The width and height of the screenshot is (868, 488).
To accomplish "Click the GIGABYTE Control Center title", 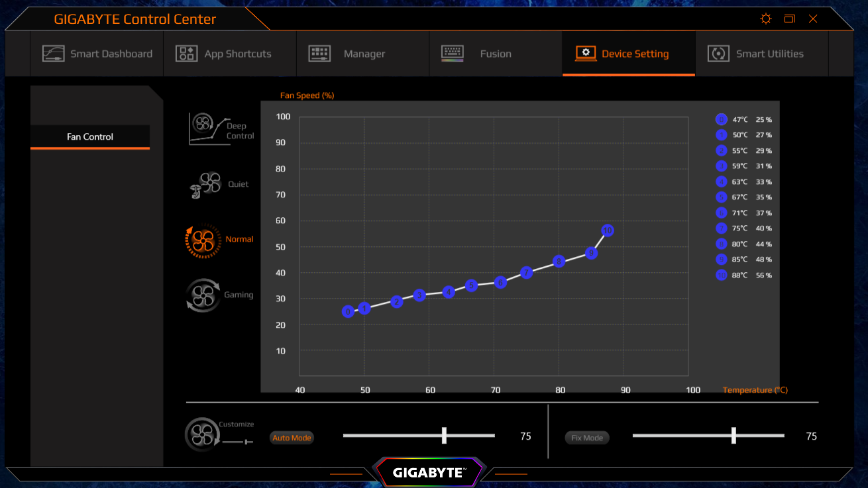I will click(135, 19).
